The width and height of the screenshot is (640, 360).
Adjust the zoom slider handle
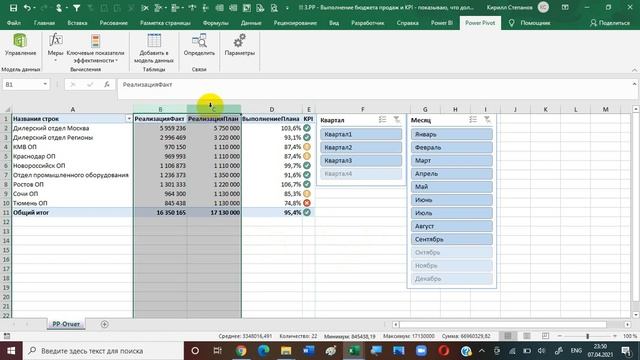(x=587, y=336)
